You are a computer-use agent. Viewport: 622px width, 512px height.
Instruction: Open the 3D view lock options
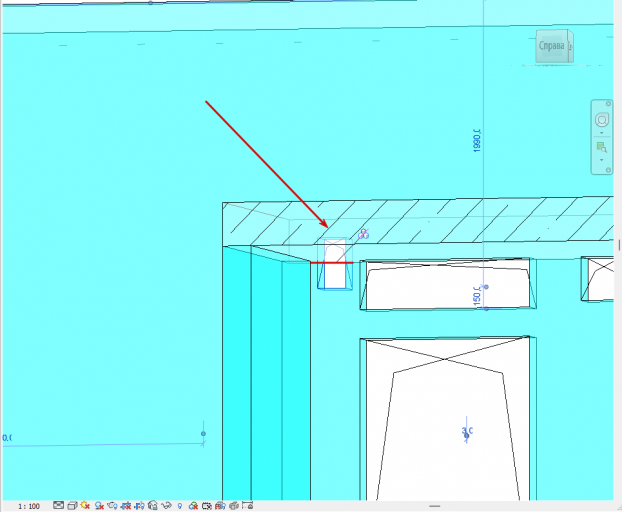point(153,506)
